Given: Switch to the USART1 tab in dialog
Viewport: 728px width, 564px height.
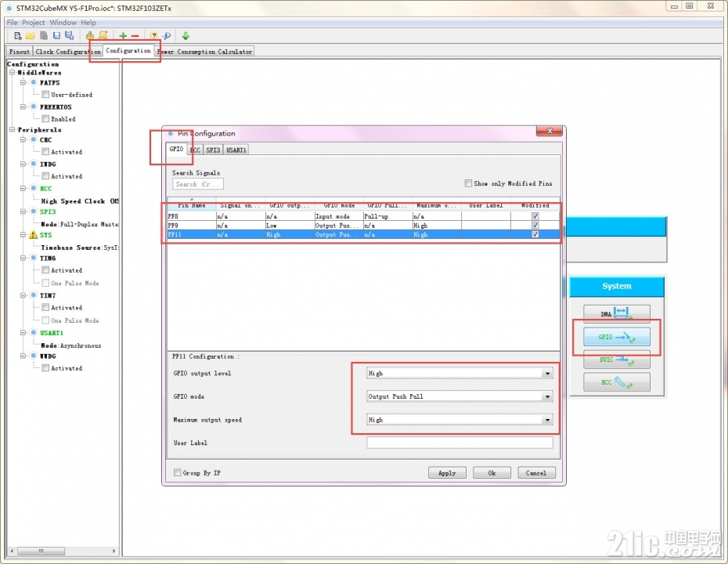Looking at the screenshot, I should click(x=236, y=150).
